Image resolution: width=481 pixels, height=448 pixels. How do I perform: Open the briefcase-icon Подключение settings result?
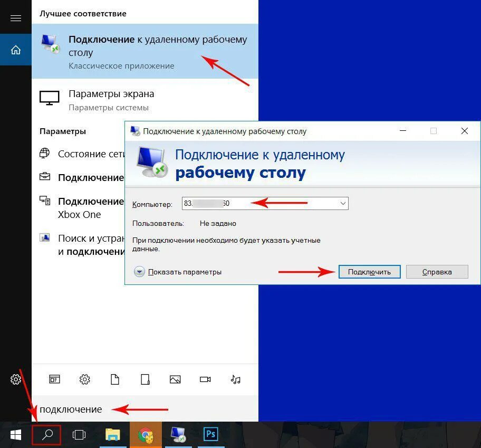tap(82, 177)
